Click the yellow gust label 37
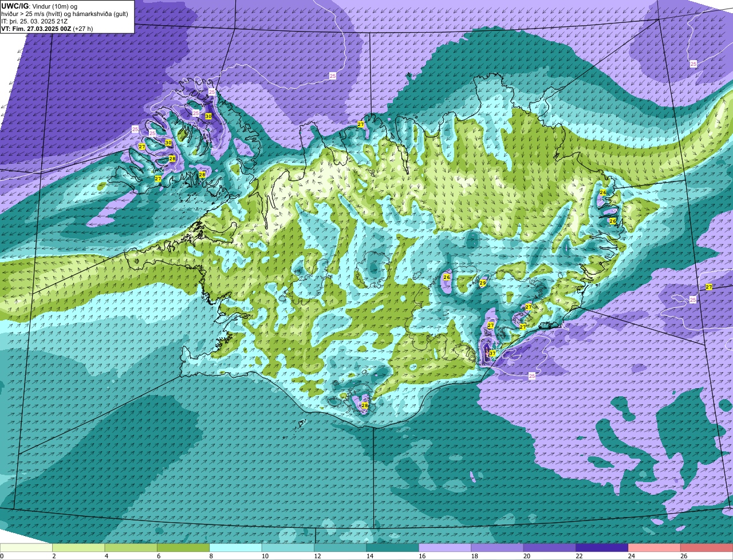 click(x=492, y=353)
